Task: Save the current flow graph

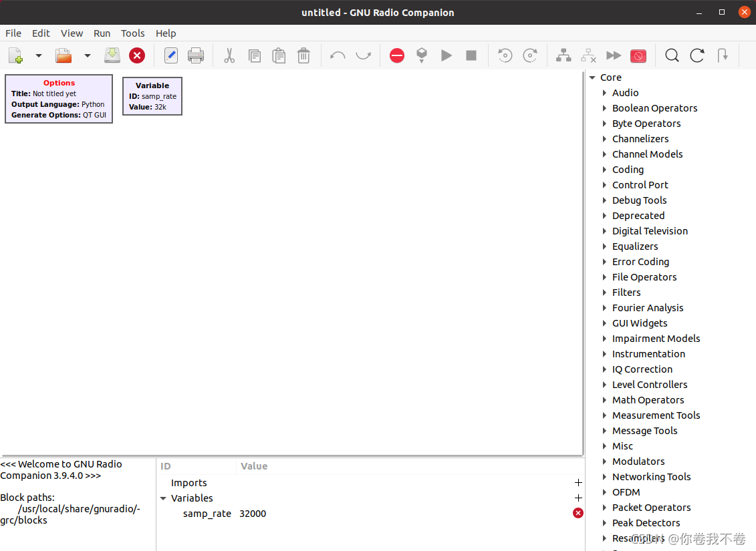Action: (x=112, y=55)
